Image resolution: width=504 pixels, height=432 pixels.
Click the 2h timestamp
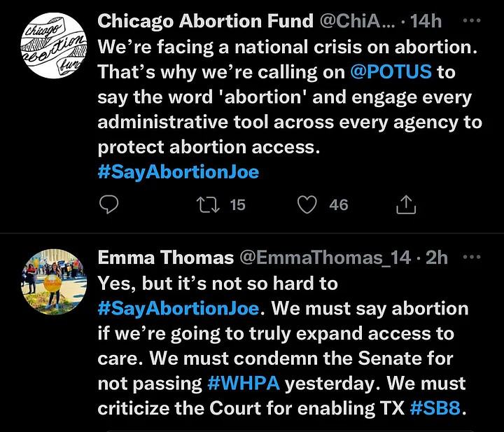pyautogui.click(x=436, y=258)
